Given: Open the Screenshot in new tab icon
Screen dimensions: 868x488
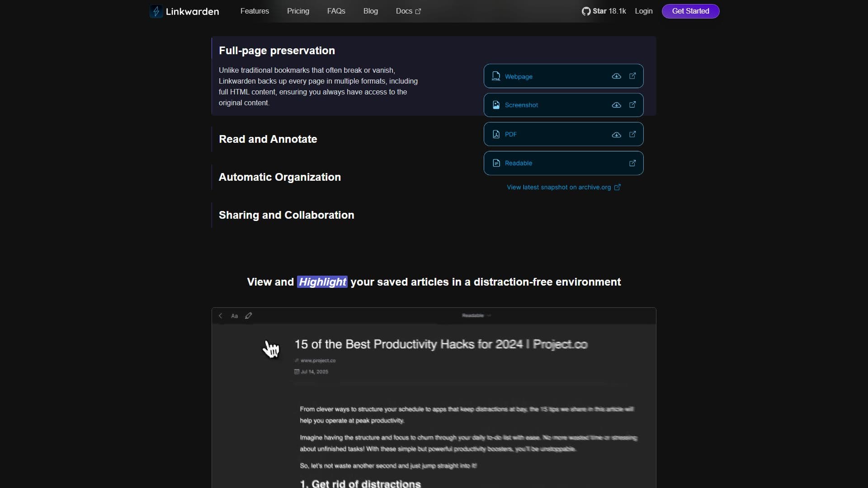Looking at the screenshot, I should [632, 105].
